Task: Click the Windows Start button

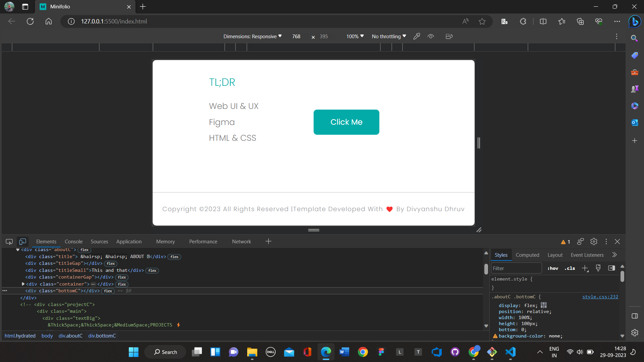Action: (x=133, y=352)
